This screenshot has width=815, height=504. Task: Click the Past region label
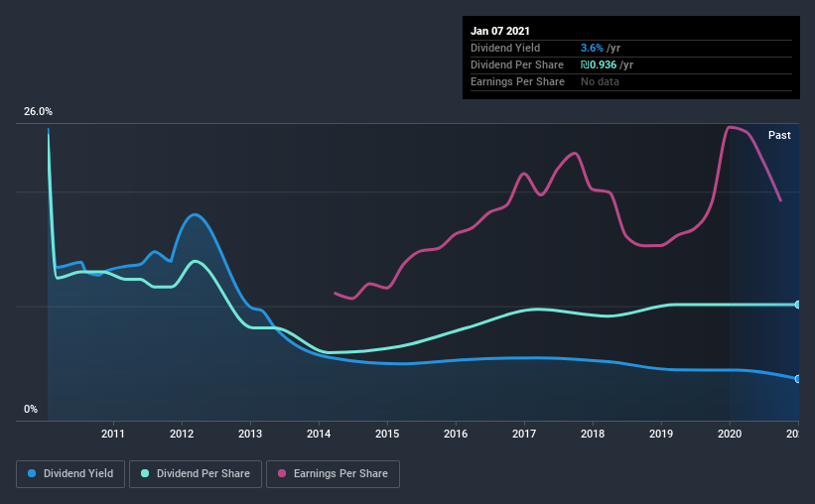tap(779, 135)
